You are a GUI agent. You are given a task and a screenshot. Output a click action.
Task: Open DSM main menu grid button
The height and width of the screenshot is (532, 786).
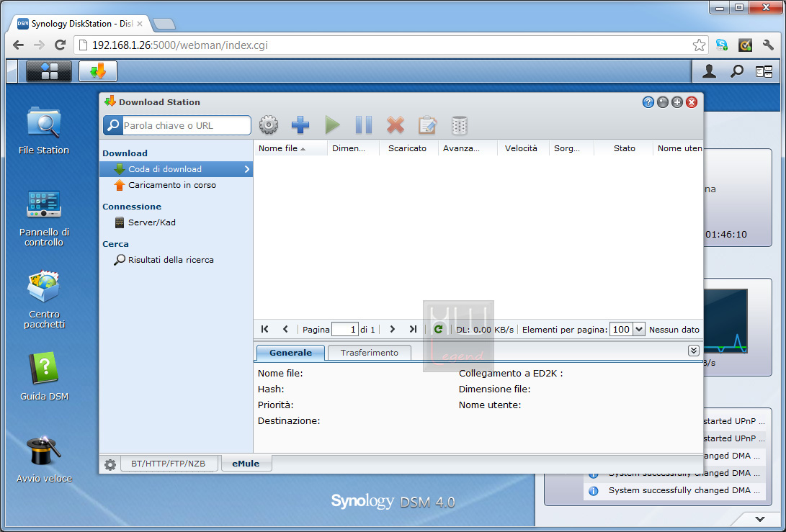tap(48, 71)
